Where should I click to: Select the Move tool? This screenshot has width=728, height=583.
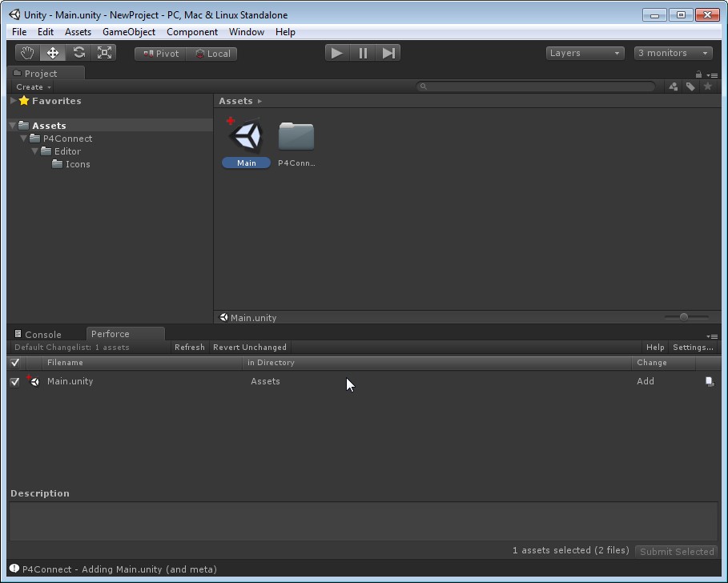click(53, 53)
